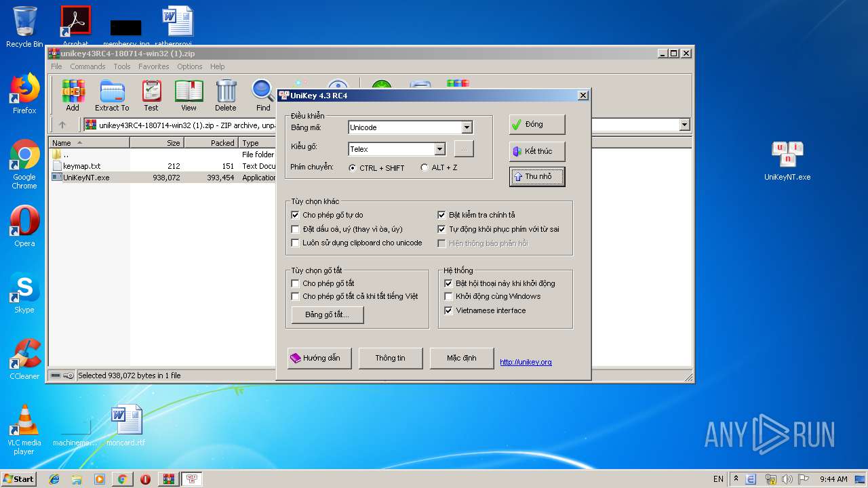Select the Skype desktop shortcut

tap(24, 293)
